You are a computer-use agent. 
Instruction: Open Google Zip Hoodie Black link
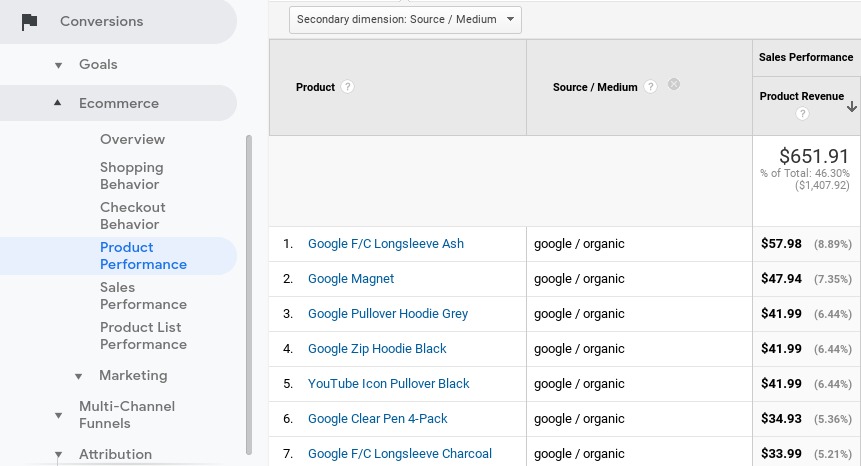[x=377, y=349]
